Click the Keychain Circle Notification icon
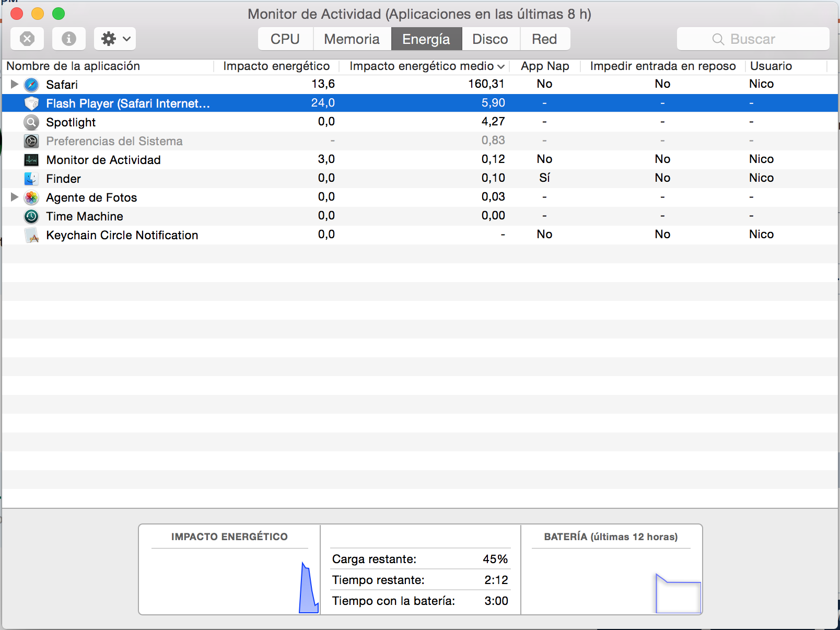The height and width of the screenshot is (630, 840). 31,235
